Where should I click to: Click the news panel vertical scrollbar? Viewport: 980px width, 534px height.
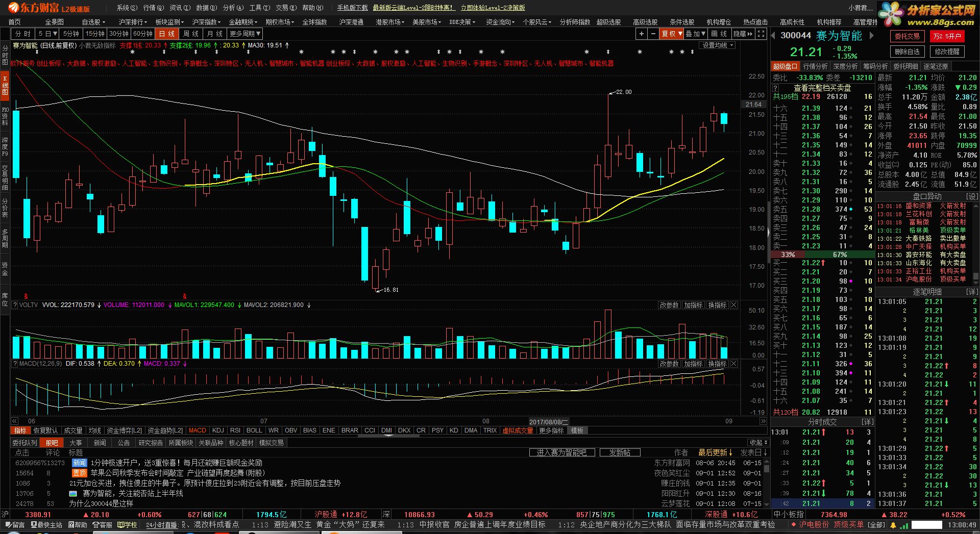coord(766,482)
